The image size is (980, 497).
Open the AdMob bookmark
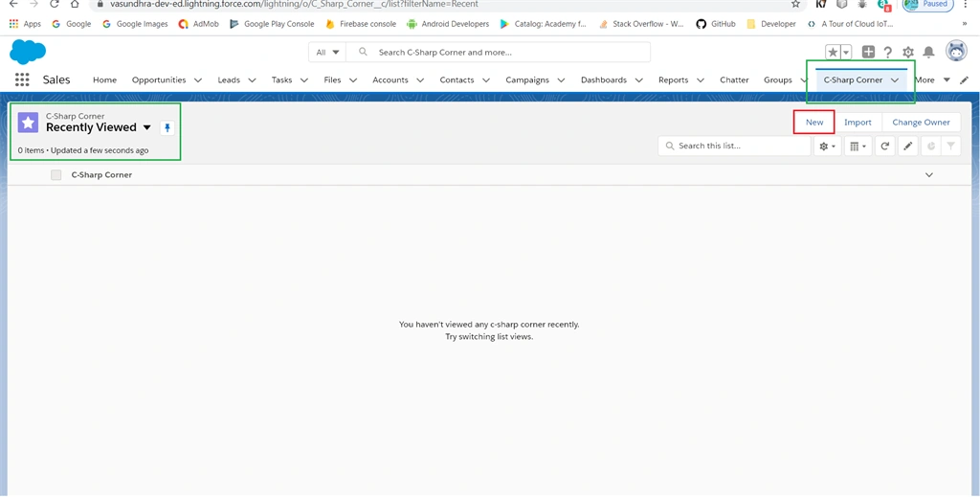click(199, 24)
